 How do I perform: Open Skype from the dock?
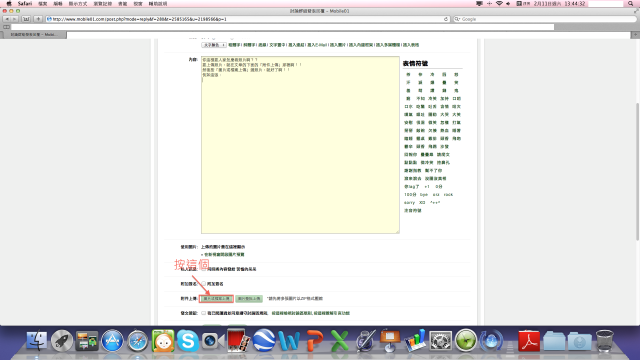pyautogui.click(x=188, y=340)
